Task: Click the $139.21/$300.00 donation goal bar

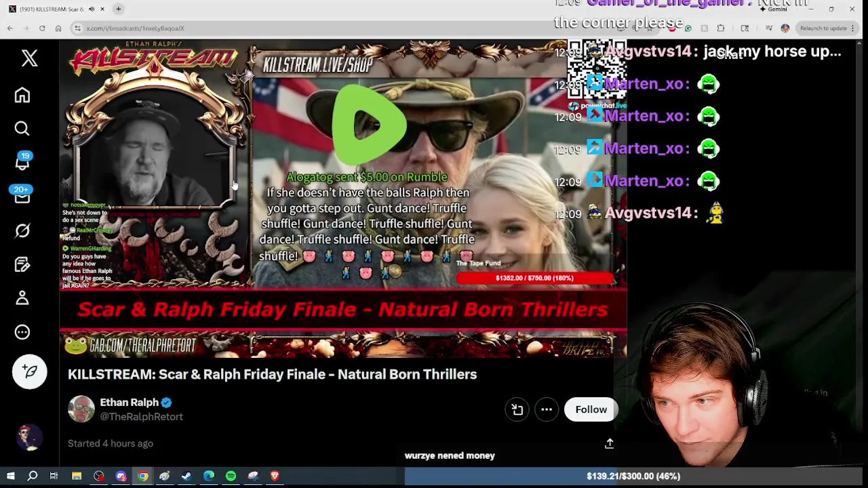Action: point(633,476)
